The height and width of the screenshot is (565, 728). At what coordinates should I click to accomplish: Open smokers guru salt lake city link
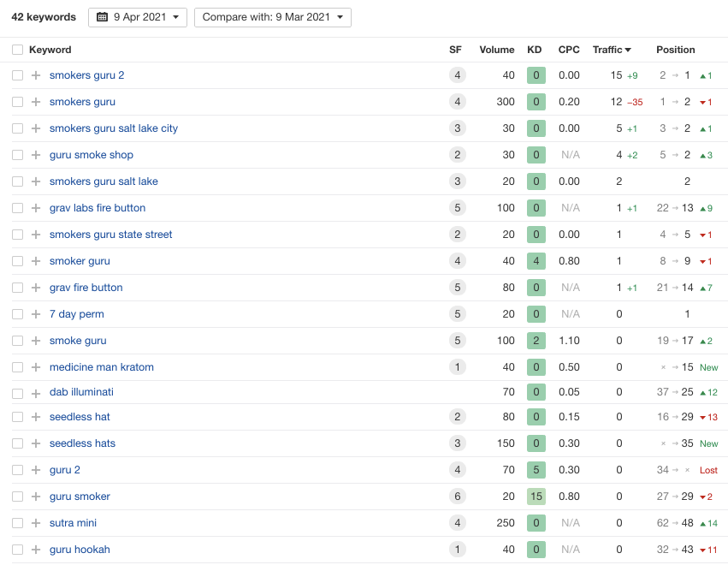pyautogui.click(x=114, y=128)
